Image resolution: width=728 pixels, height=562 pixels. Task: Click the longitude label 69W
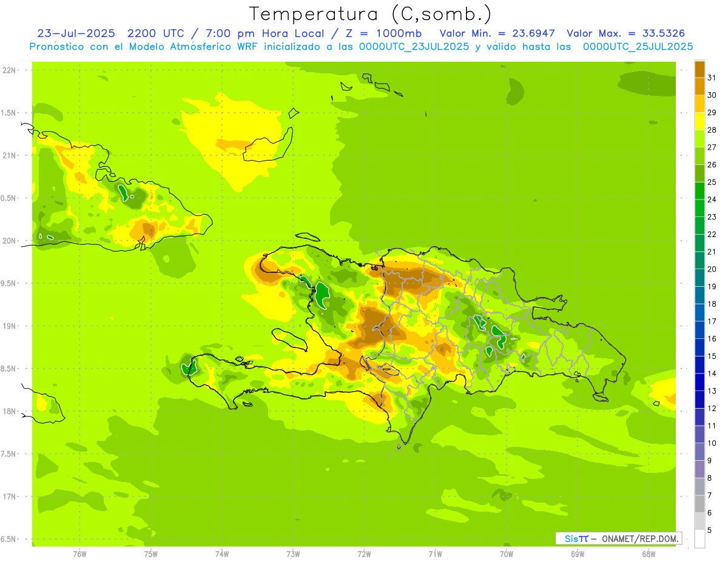point(578,554)
